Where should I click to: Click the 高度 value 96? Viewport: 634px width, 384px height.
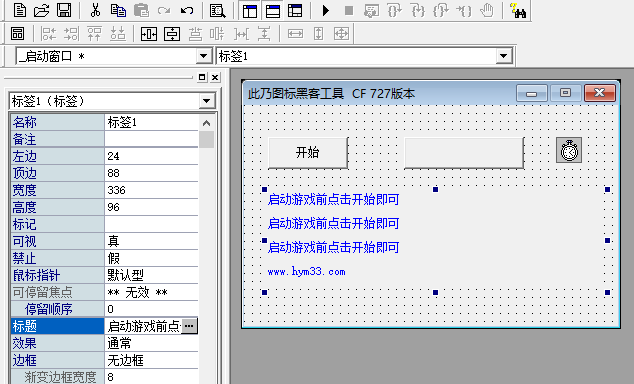152,207
